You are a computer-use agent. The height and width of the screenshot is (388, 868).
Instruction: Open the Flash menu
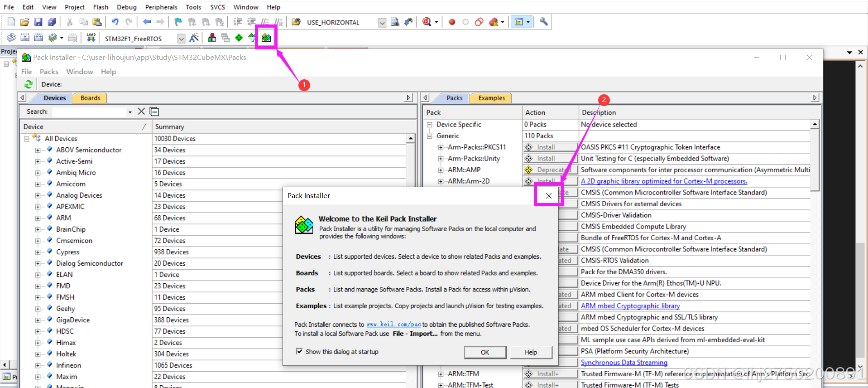(101, 7)
